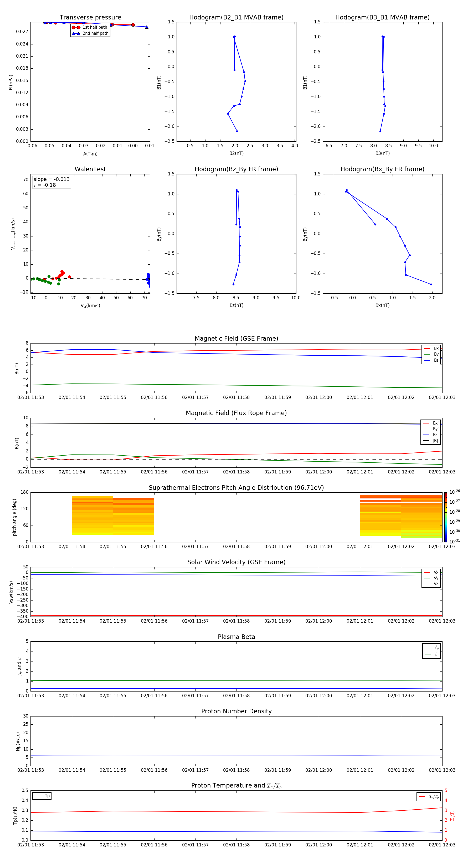Click the 'Magnetic Field (Flux Rope Frame)' title
Image resolution: width=473 pixels, height=868 pixels.
(x=236, y=413)
